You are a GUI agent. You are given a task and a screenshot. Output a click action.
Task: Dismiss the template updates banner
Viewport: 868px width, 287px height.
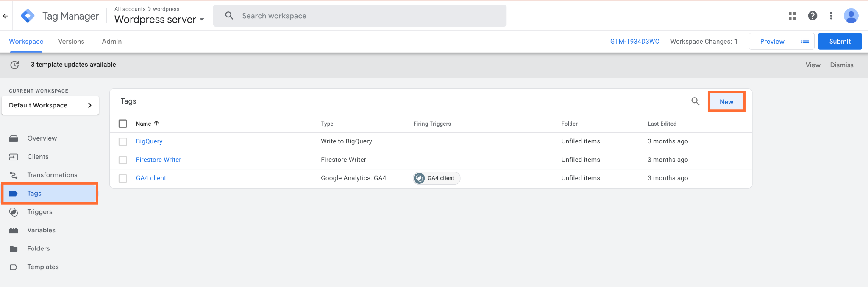coord(842,65)
